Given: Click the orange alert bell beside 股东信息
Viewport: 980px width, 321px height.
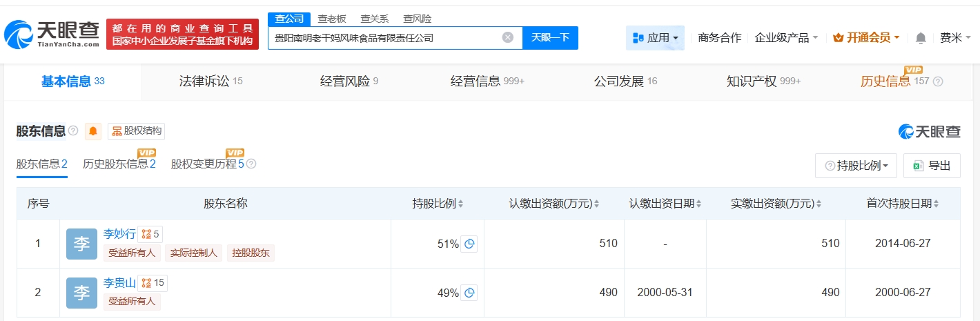Looking at the screenshot, I should point(93,131).
